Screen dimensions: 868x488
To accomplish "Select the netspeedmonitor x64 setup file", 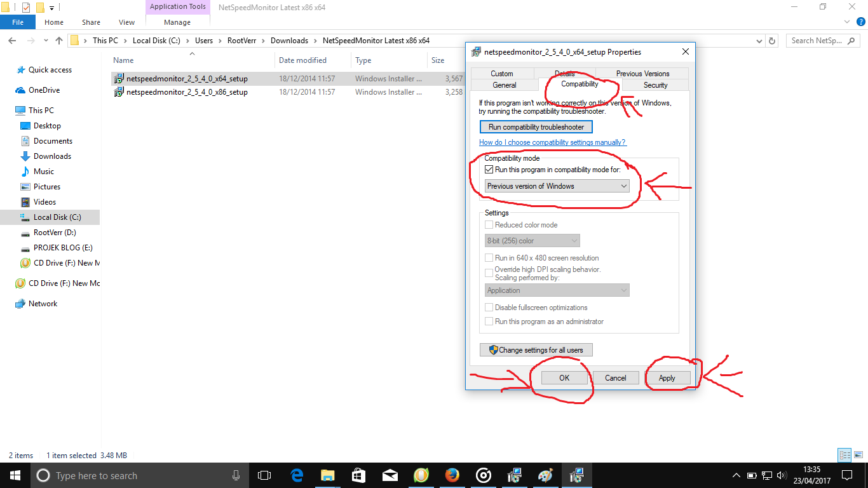I will tap(187, 79).
